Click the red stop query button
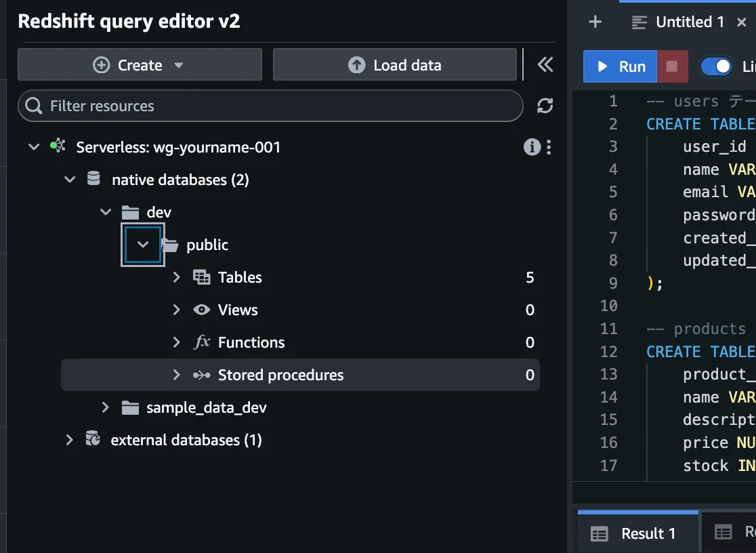The width and height of the screenshot is (756, 553). (x=672, y=66)
